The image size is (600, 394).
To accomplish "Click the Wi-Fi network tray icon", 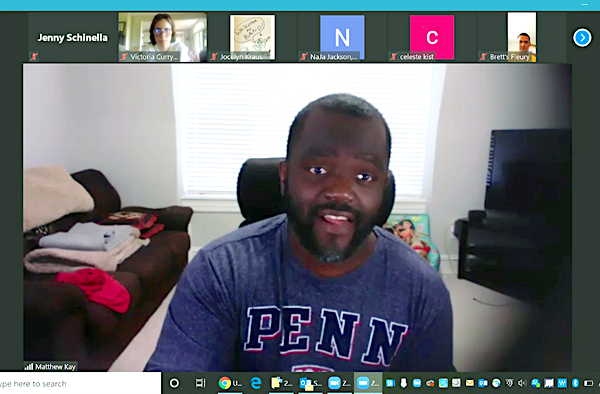I will click(x=509, y=383).
